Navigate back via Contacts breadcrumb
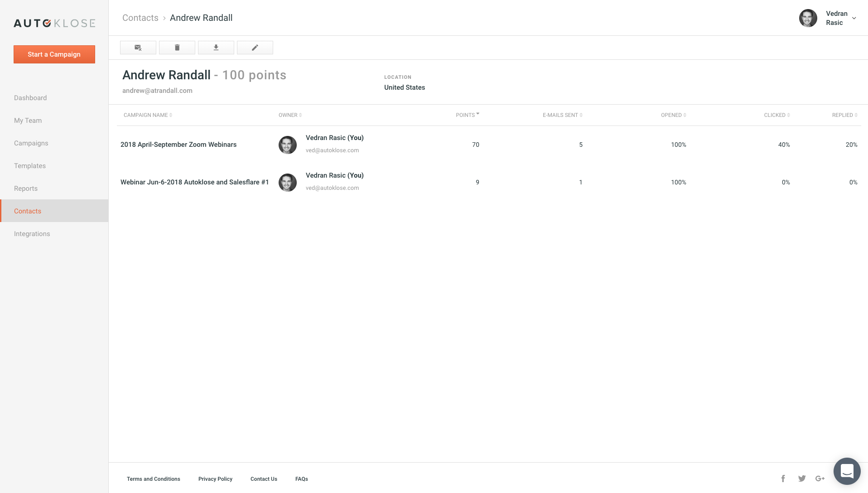The image size is (868, 493). click(x=140, y=18)
